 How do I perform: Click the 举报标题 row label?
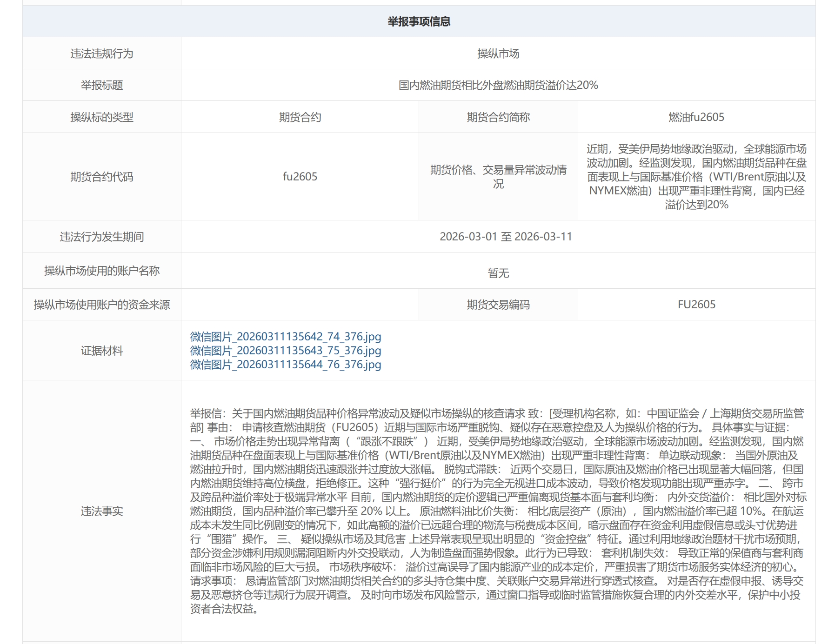coord(102,85)
